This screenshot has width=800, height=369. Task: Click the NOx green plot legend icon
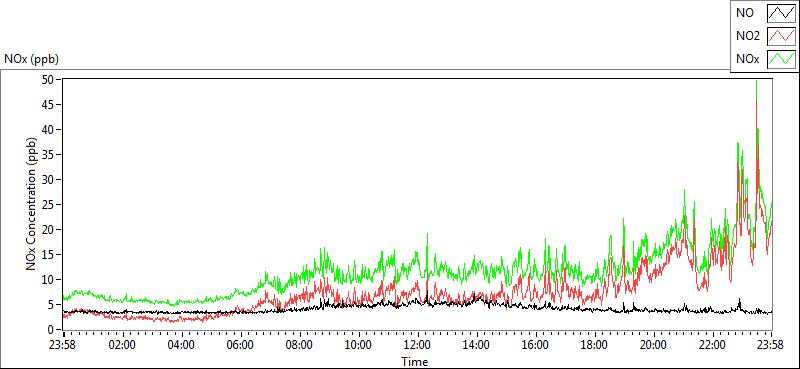pyautogui.click(x=782, y=59)
